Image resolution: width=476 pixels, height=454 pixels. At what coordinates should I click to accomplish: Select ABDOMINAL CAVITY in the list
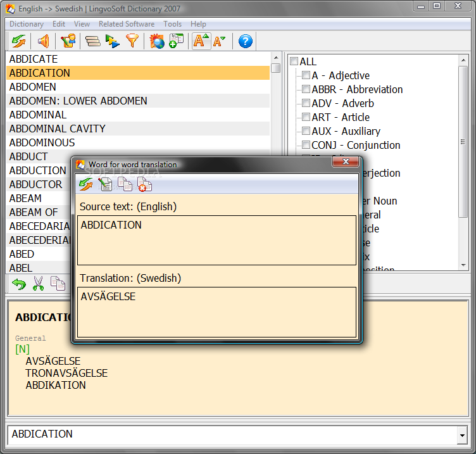pos(138,129)
